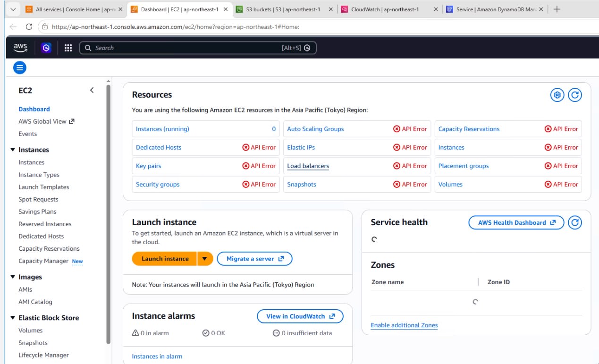
Task: Open AMI Catalog in sidebar
Action: tap(35, 302)
